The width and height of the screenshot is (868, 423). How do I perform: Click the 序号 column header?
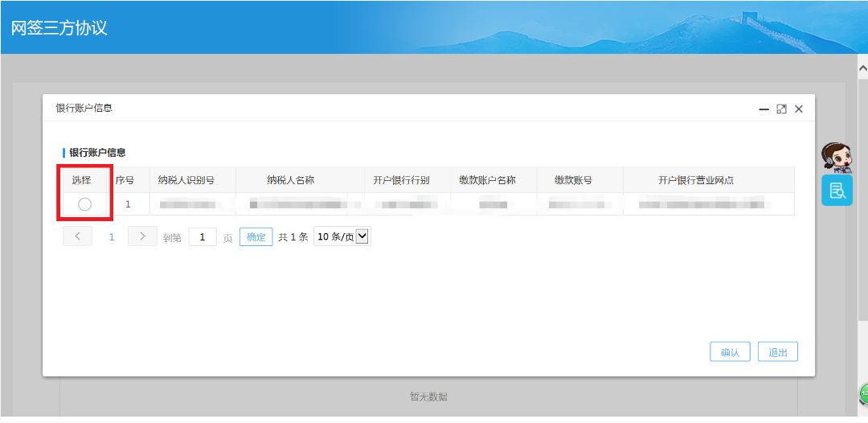click(125, 180)
